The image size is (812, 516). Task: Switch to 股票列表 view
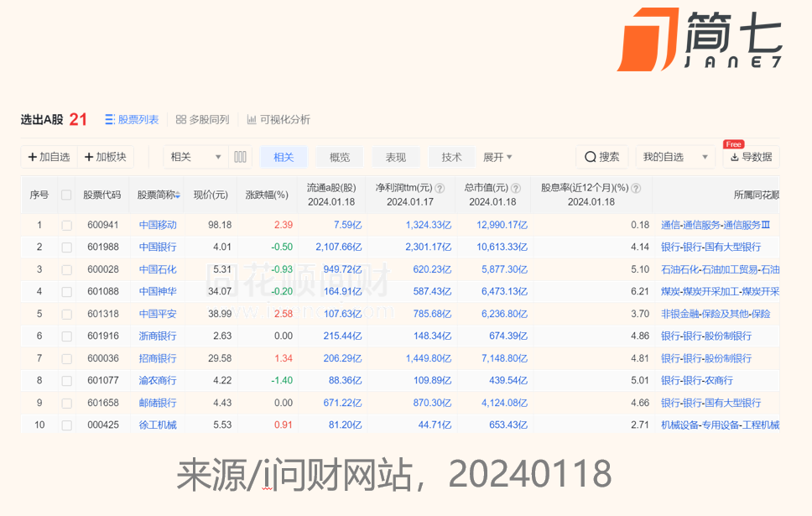pos(132,120)
